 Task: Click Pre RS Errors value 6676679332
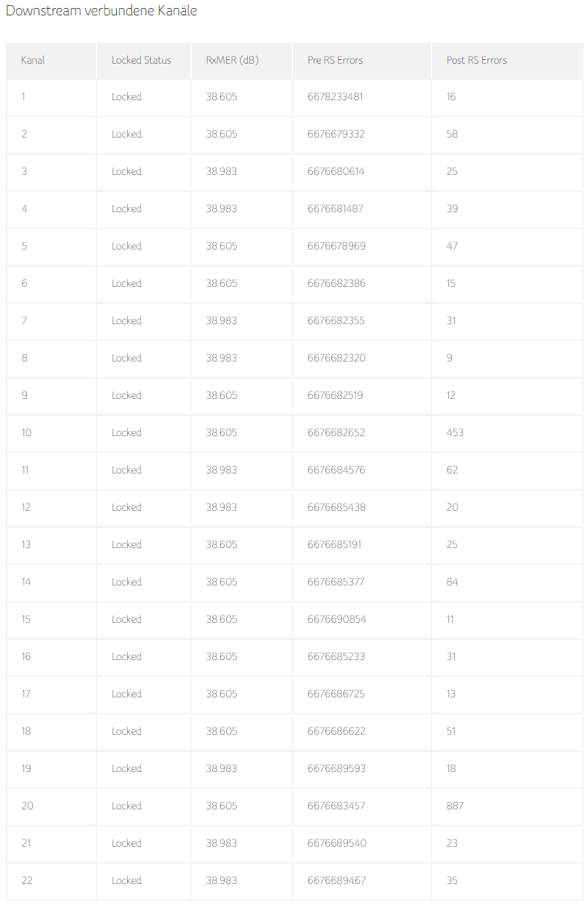coord(336,134)
